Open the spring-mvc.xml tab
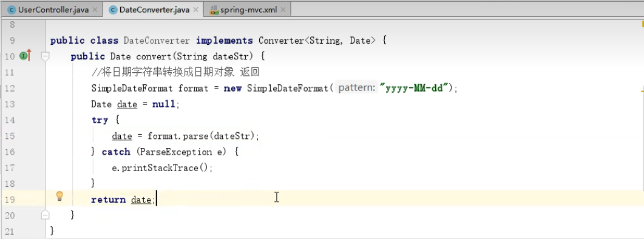 tap(247, 10)
